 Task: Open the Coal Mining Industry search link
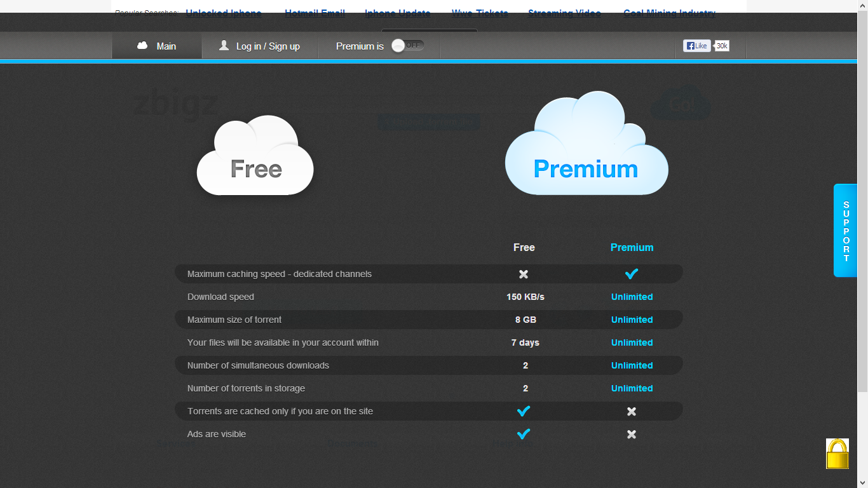click(670, 13)
